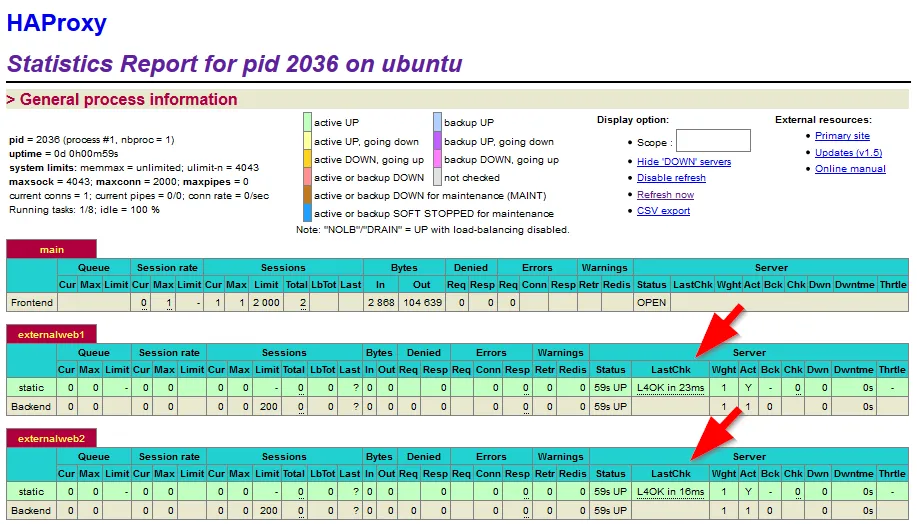This screenshot has height=524, width=917.
Task: Click the CSV export link
Action: click(x=663, y=211)
